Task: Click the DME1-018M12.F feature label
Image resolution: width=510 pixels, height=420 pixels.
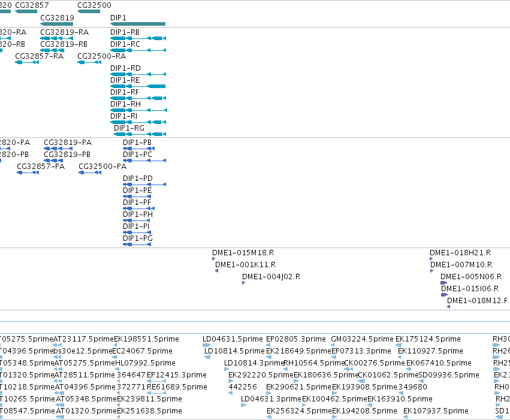Action: (x=478, y=301)
